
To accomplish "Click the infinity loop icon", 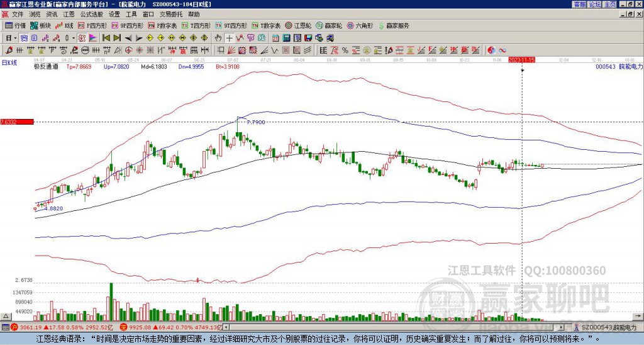I will tap(502, 50).
